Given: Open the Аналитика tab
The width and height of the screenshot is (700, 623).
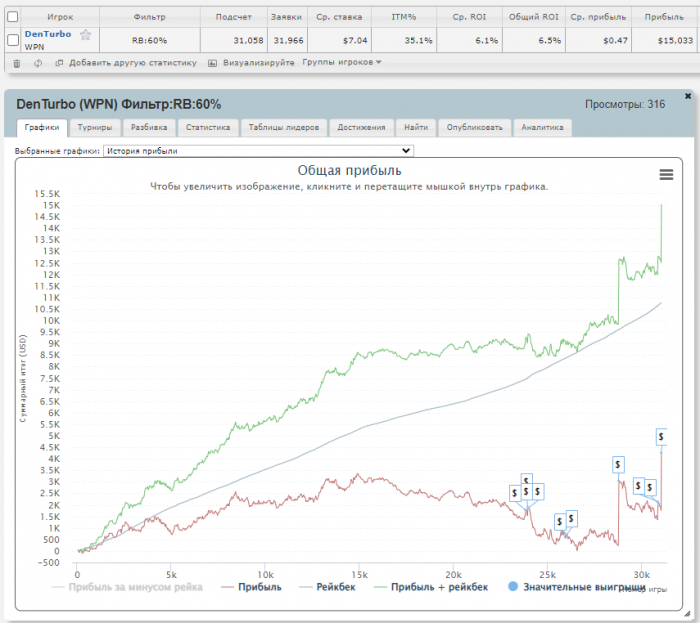Looking at the screenshot, I should click(x=542, y=128).
